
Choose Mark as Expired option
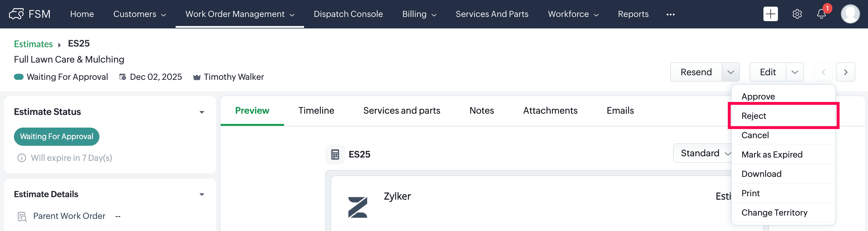point(772,155)
